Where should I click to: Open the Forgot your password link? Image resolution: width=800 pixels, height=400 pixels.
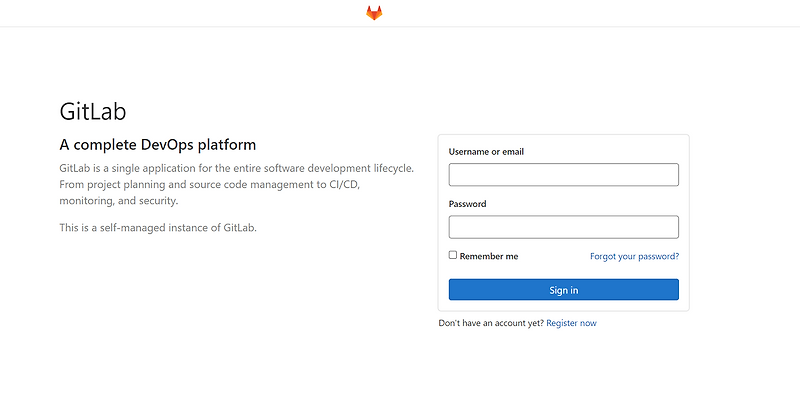pos(634,256)
